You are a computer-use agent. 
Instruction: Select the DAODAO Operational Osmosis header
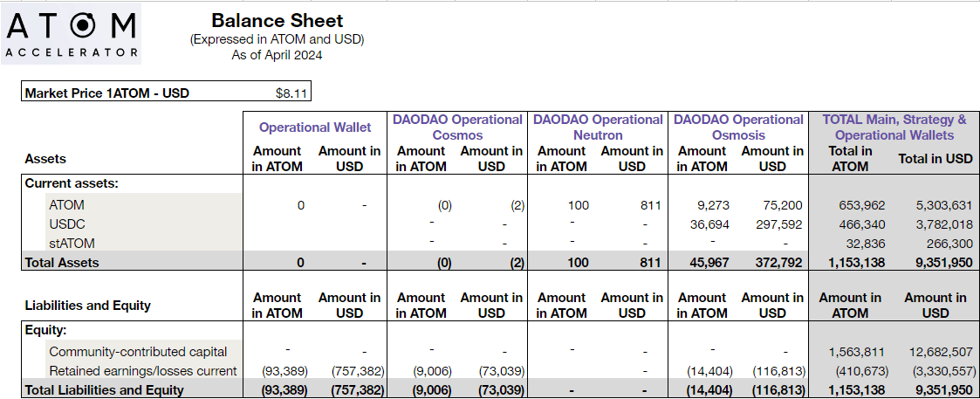click(738, 127)
